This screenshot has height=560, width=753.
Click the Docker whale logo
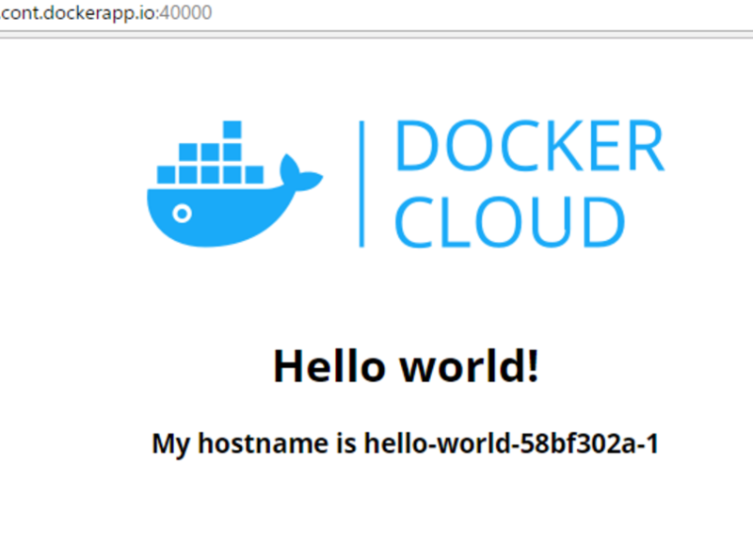pyautogui.click(x=234, y=184)
